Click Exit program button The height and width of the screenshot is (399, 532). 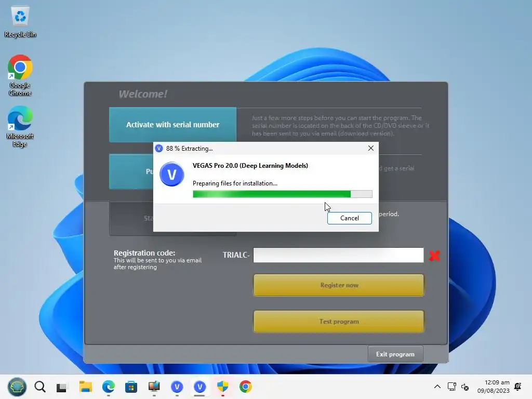tap(395, 354)
